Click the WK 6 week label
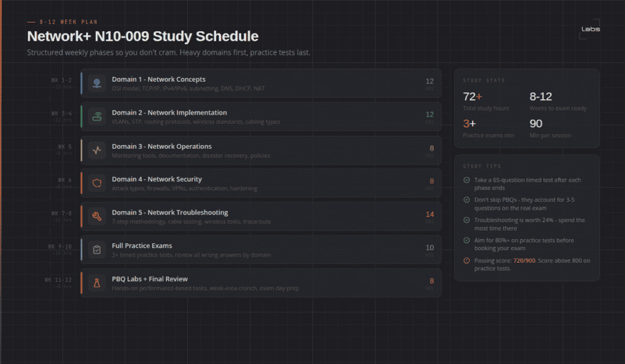This screenshot has height=364, width=625. click(x=65, y=180)
